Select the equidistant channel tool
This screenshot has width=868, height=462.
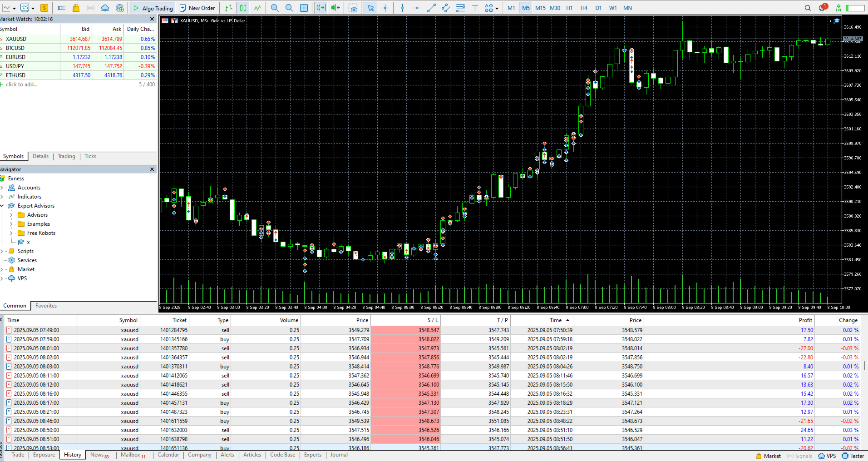click(x=446, y=8)
